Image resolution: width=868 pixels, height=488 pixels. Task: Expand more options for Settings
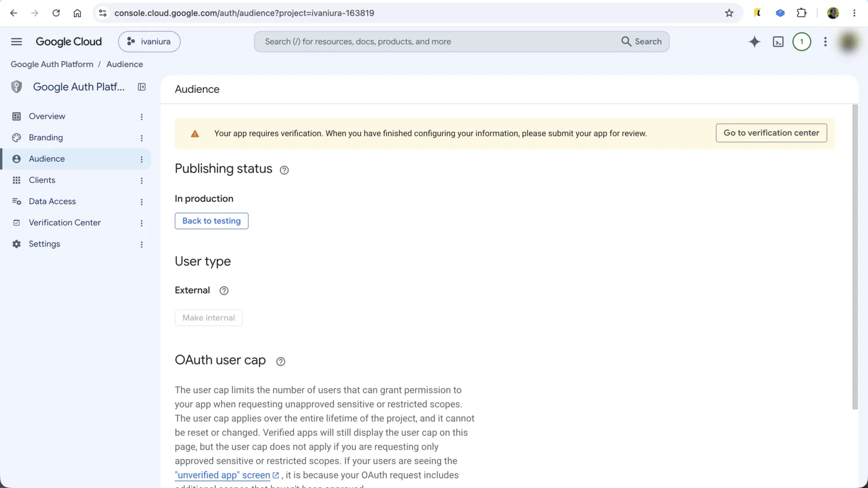click(142, 244)
